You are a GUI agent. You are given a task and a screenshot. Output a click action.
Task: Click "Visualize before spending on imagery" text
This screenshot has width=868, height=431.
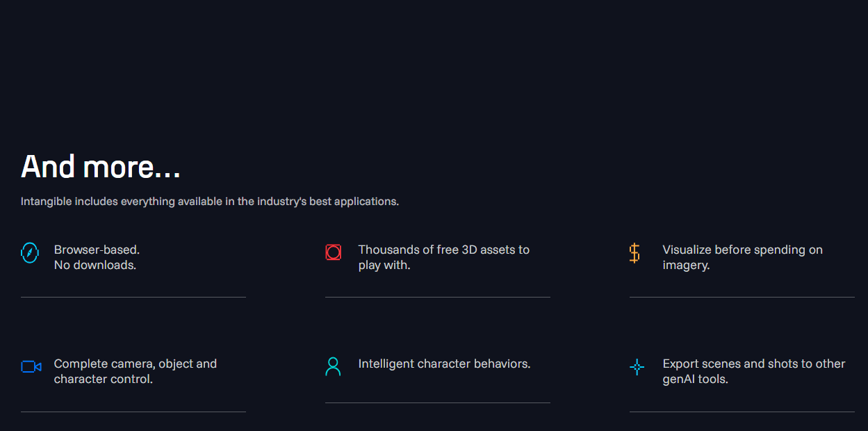pos(742,257)
